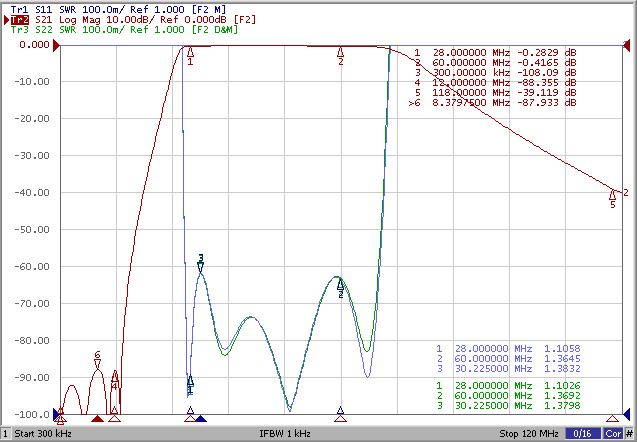Click the -90.00 scale label
Image resolution: width=637 pixels, height=442 pixels.
click(x=32, y=377)
